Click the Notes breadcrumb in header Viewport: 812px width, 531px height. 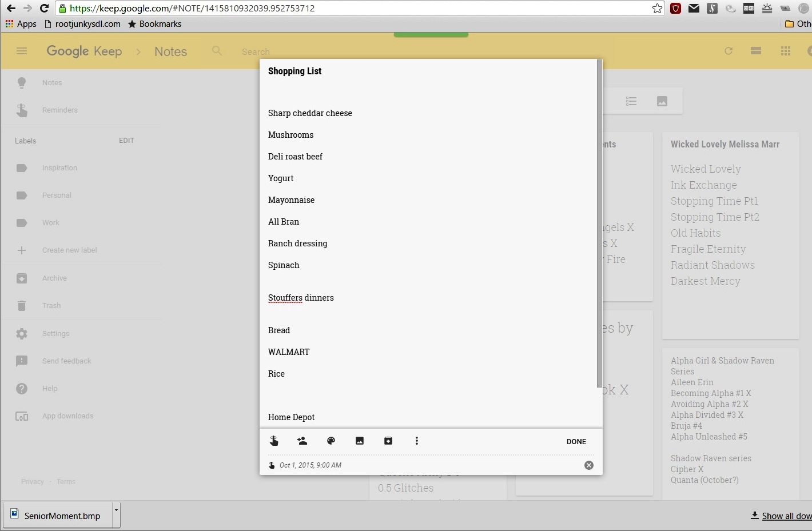click(x=170, y=51)
